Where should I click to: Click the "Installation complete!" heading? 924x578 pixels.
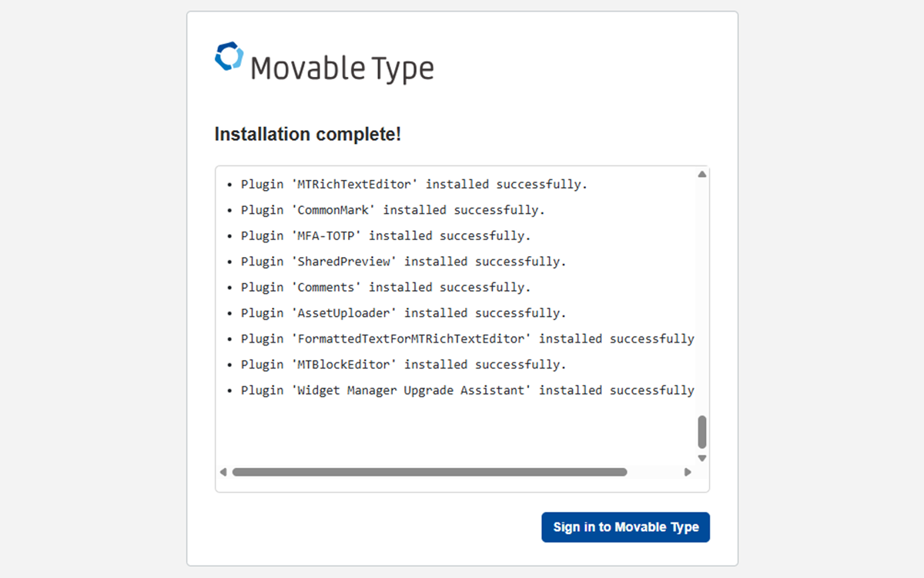(x=308, y=135)
